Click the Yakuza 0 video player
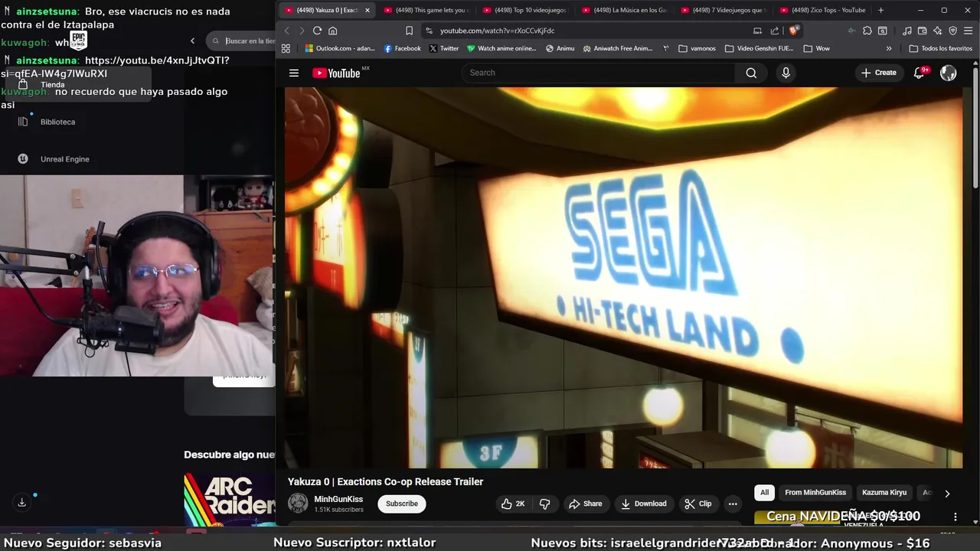 point(624,277)
